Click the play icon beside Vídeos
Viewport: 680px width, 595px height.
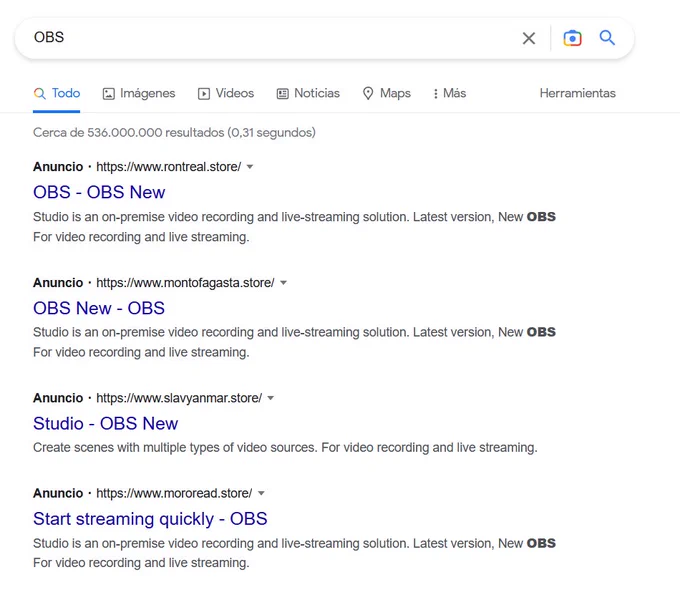[x=204, y=94]
